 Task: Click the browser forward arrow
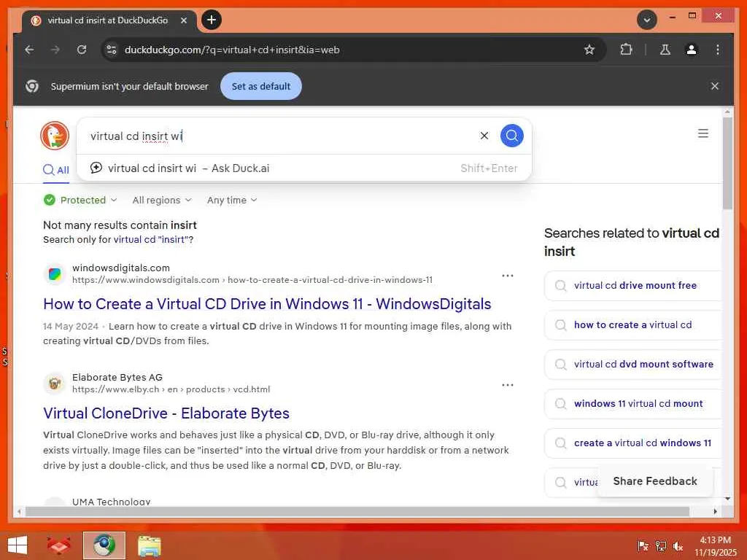[55, 50]
